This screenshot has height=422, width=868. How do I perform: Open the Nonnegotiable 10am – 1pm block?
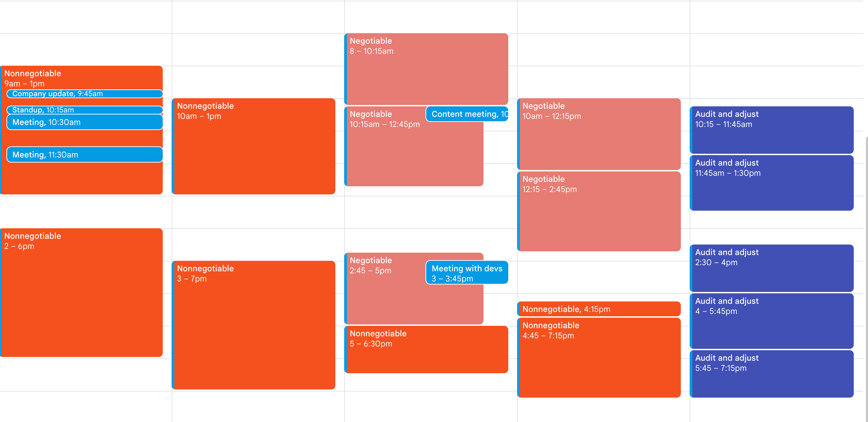(254, 146)
